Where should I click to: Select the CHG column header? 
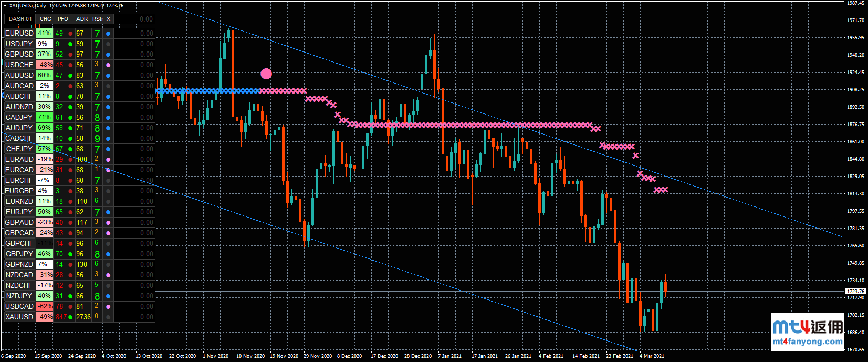pos(46,19)
